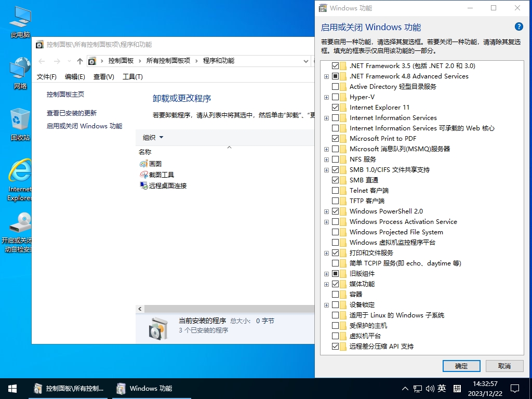Open the volume speaker tray icon
Screen dimensions: 532x399
(430, 389)
